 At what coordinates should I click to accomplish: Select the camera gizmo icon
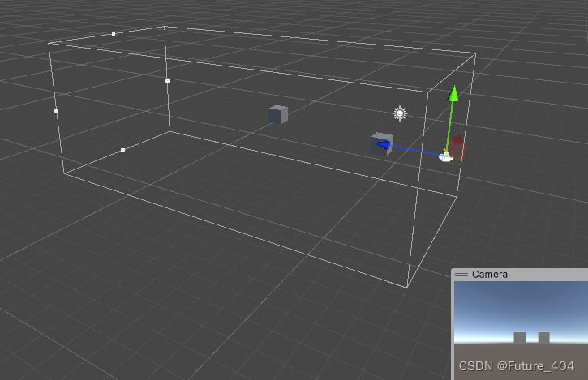pos(445,156)
